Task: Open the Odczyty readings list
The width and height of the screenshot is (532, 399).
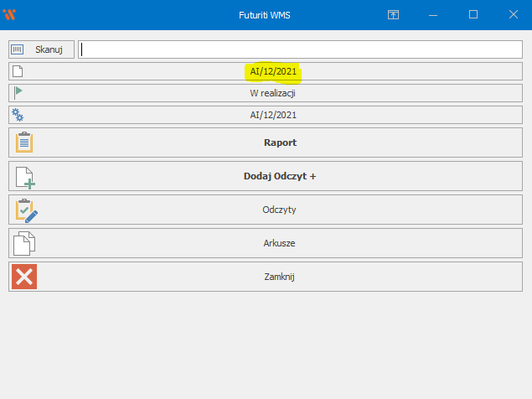Action: pos(280,210)
